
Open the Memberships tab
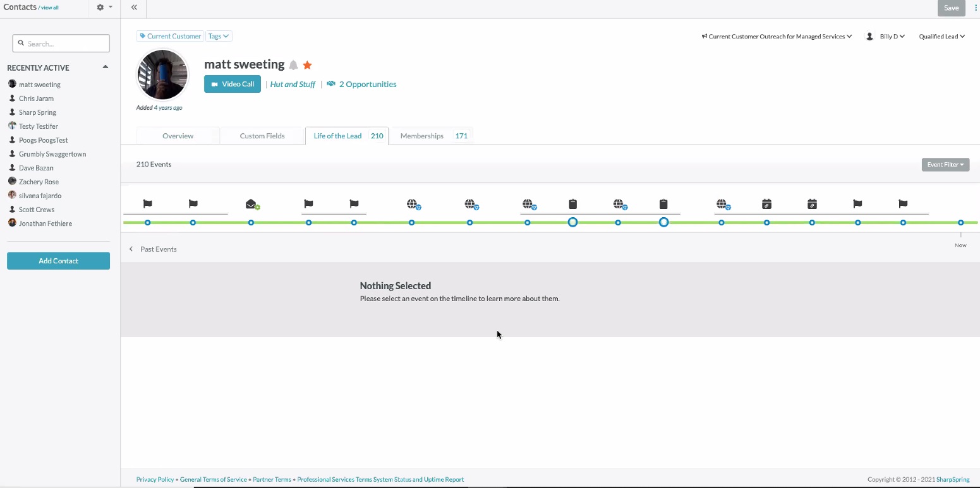[432, 136]
